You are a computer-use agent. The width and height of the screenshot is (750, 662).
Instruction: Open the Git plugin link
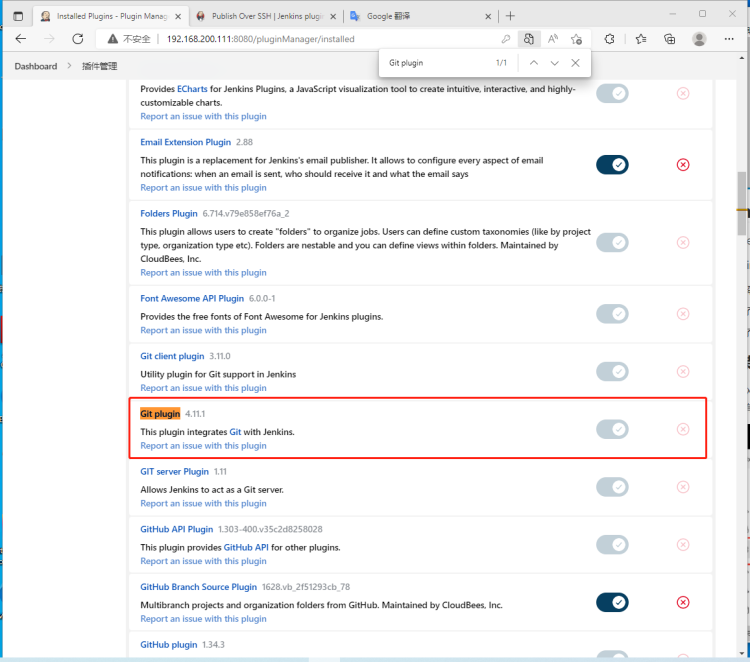160,414
